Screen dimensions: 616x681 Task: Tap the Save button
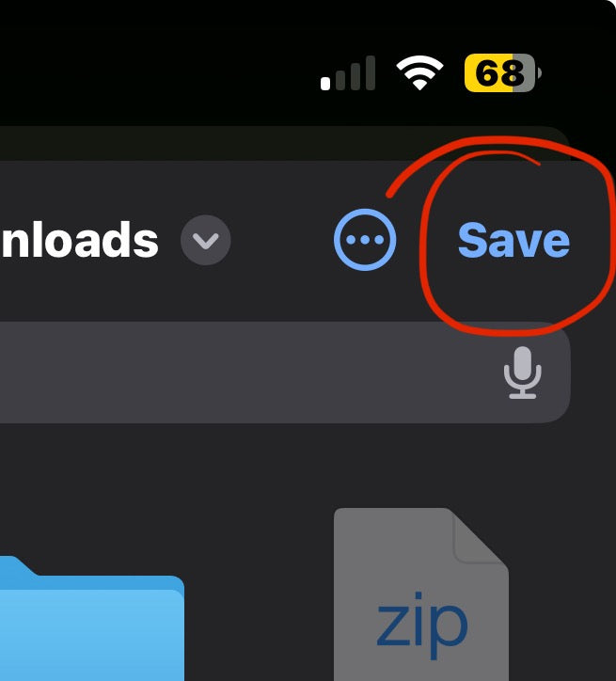pos(513,240)
